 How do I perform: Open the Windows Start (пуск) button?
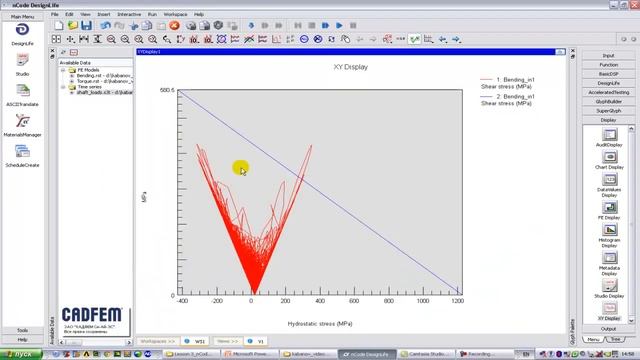click(21, 354)
